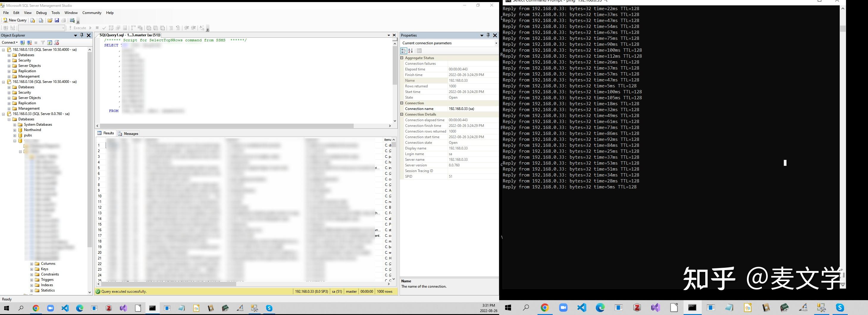Click the alphabetical sort icon in Properties
The image size is (868, 315).
410,51
